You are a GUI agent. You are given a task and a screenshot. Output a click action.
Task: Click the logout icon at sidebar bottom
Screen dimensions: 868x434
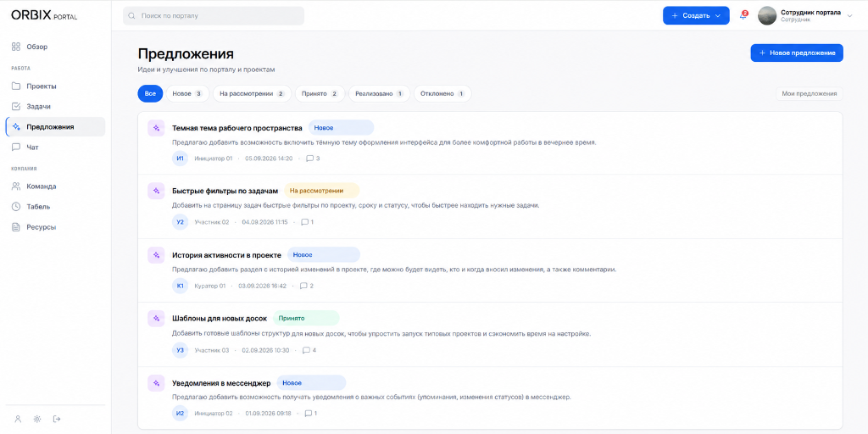[57, 419]
